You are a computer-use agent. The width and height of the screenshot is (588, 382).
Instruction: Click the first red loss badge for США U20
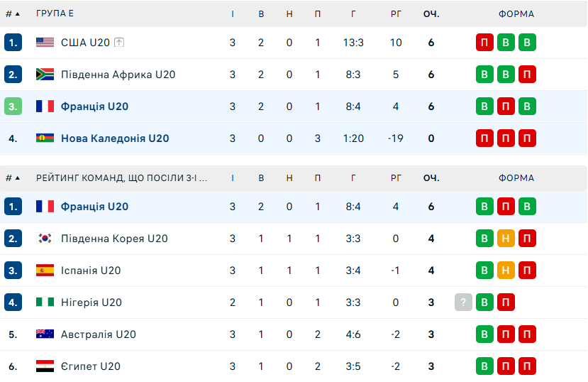(x=484, y=43)
